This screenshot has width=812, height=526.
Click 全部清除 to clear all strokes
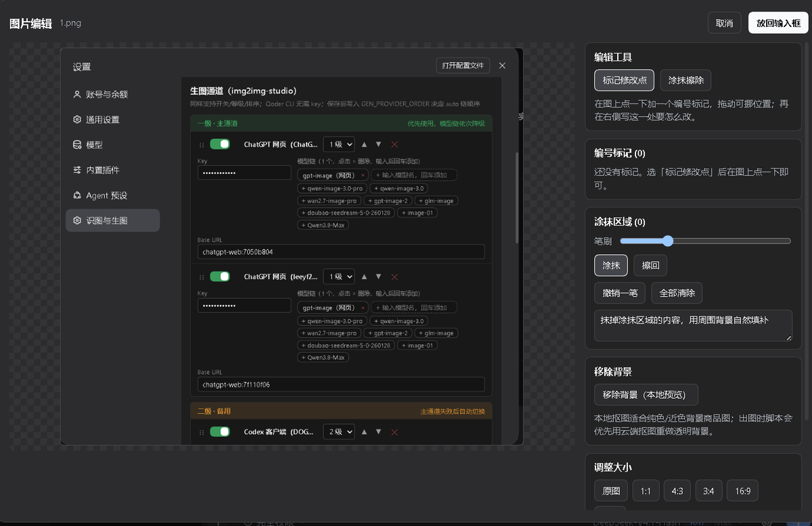tap(677, 293)
